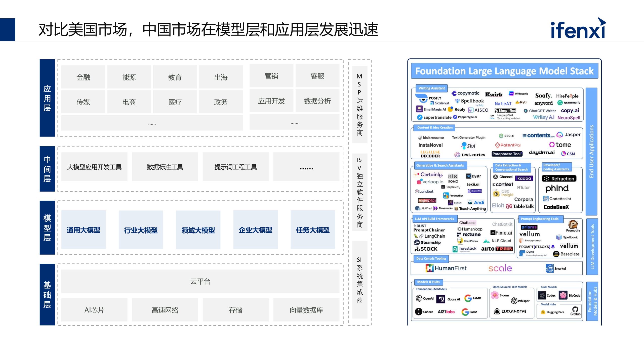Click the Hugging Face logo
The width and height of the screenshot is (644, 362).
click(x=553, y=312)
